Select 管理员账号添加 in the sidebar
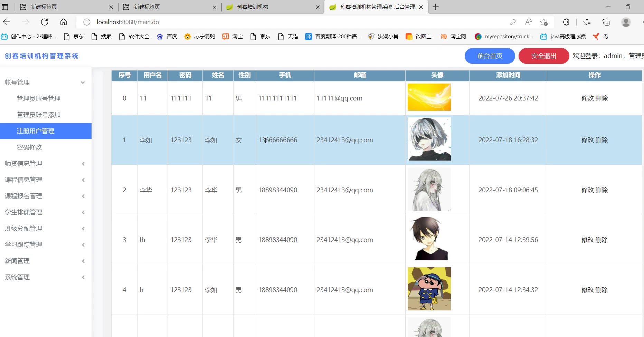This screenshot has height=337, width=644. (x=46, y=115)
